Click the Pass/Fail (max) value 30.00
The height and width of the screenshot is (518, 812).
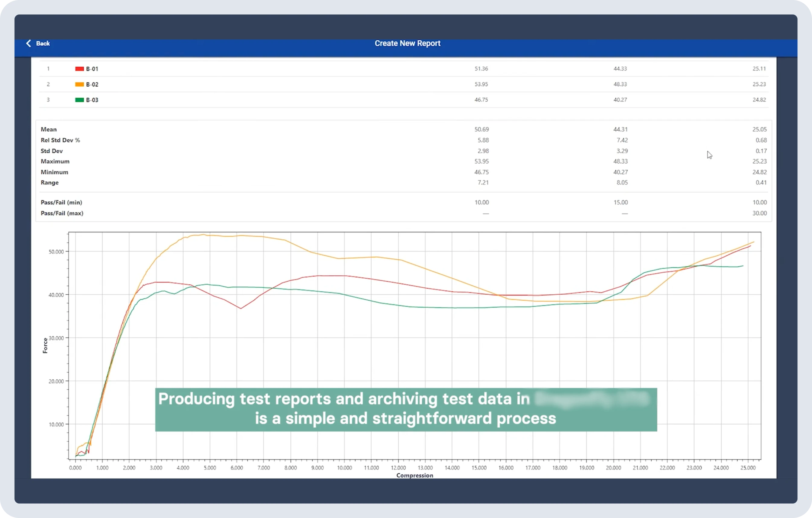pos(760,213)
